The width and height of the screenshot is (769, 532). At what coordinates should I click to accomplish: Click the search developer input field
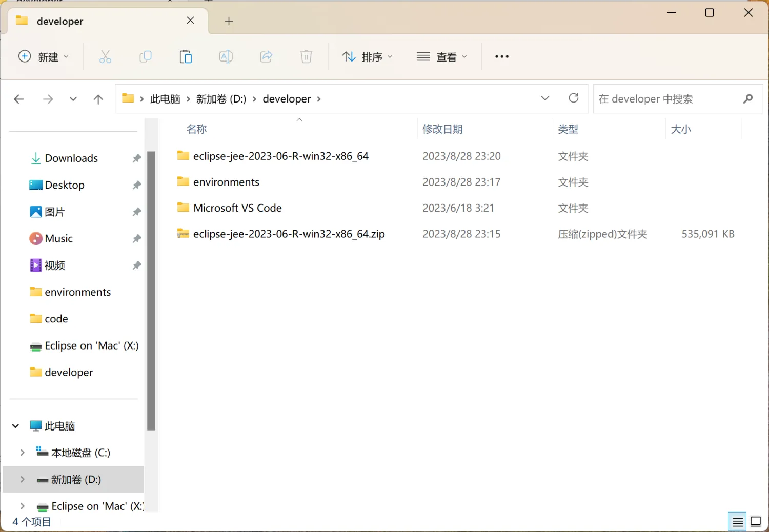point(666,99)
